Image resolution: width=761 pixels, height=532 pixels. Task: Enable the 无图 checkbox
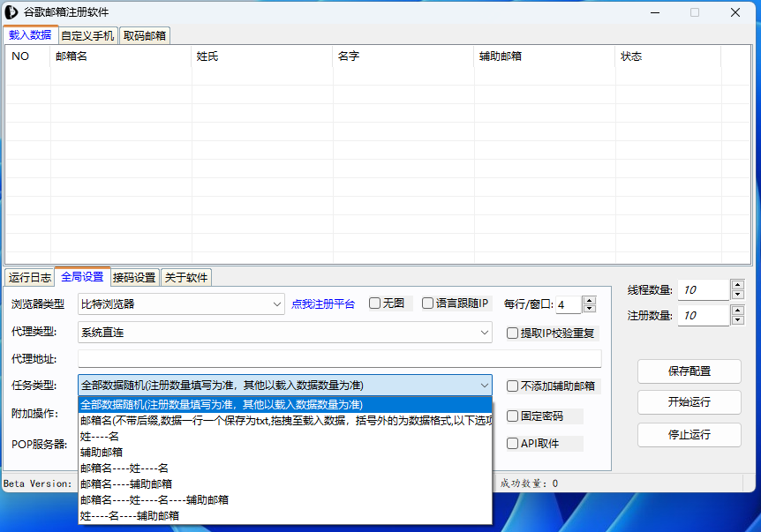coord(375,303)
